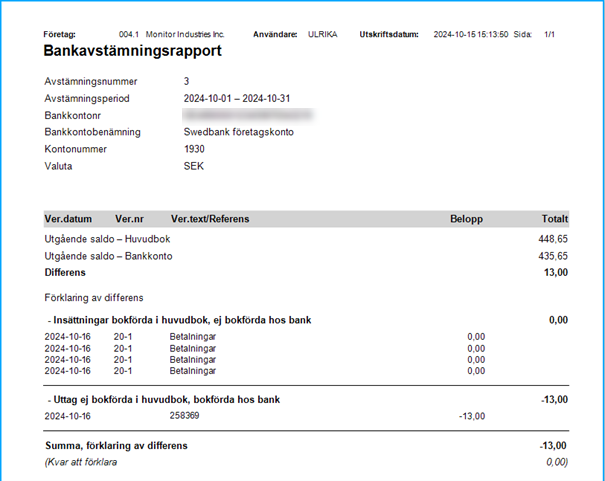This screenshot has height=481, width=605.
Task: Click the Bankavstämningsrapport report title
Action: [x=132, y=51]
